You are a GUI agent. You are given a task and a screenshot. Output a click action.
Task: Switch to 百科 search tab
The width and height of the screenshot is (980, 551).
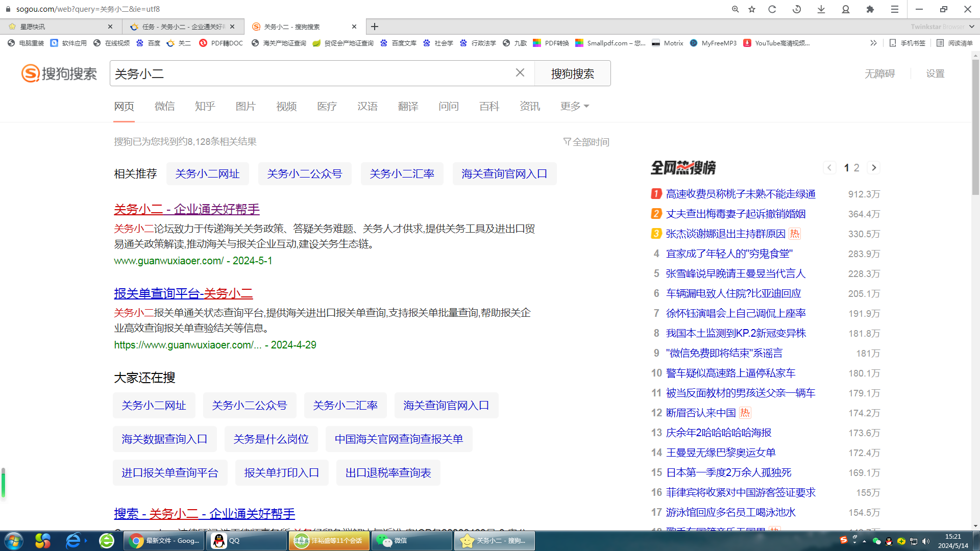489,106
